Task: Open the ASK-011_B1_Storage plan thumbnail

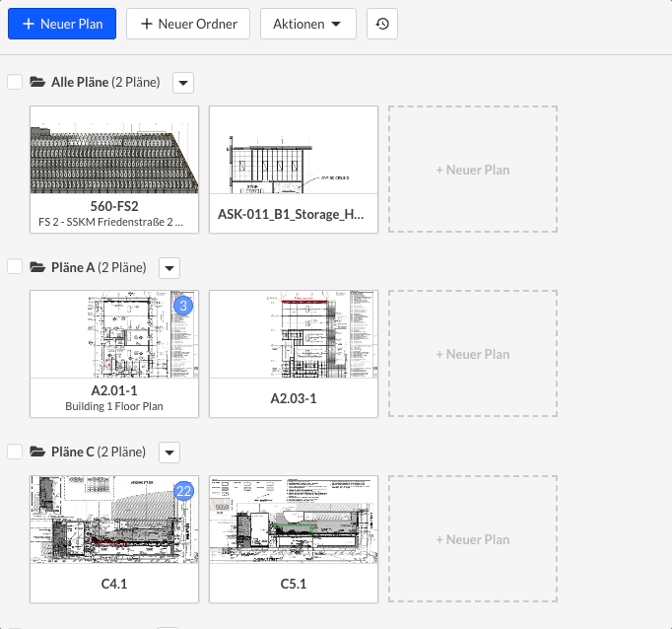Action: tap(294, 150)
